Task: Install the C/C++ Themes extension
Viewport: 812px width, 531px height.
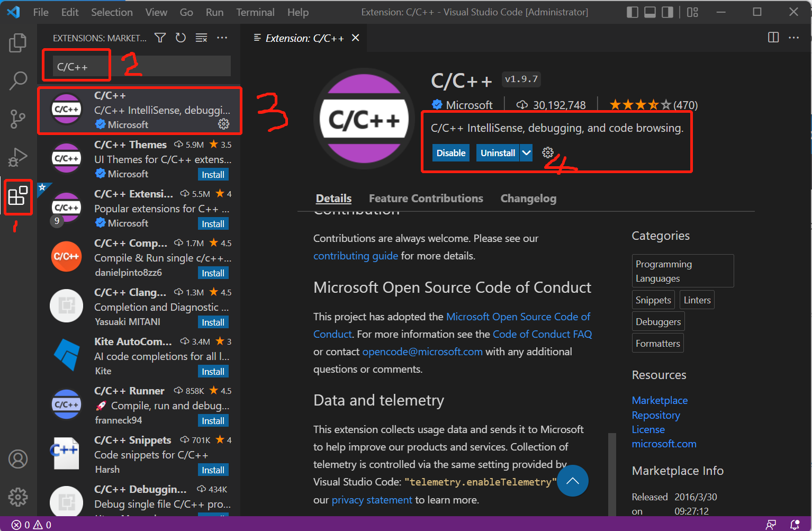Action: [x=213, y=174]
